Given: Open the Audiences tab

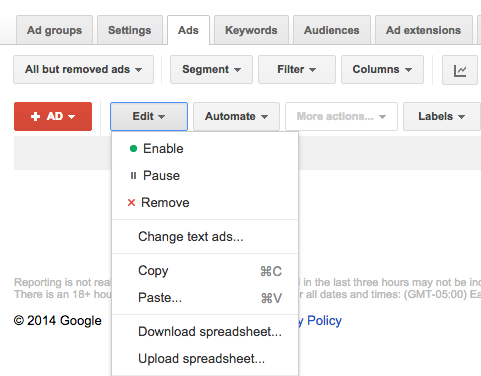Looking at the screenshot, I should point(332,30).
